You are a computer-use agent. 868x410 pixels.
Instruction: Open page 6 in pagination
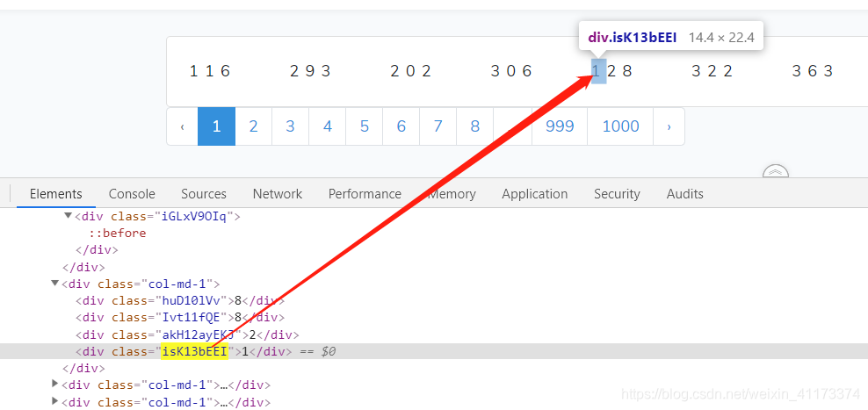coord(401,126)
